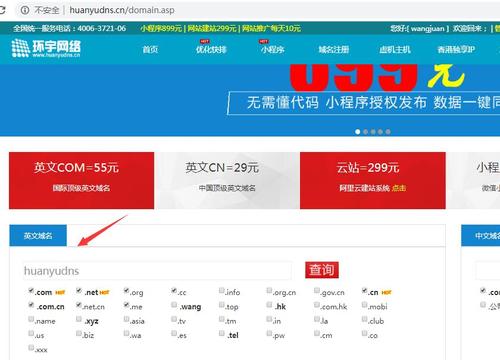This screenshot has width=500, height=360.
Task: Click the red 查询 search button
Action: [322, 270]
